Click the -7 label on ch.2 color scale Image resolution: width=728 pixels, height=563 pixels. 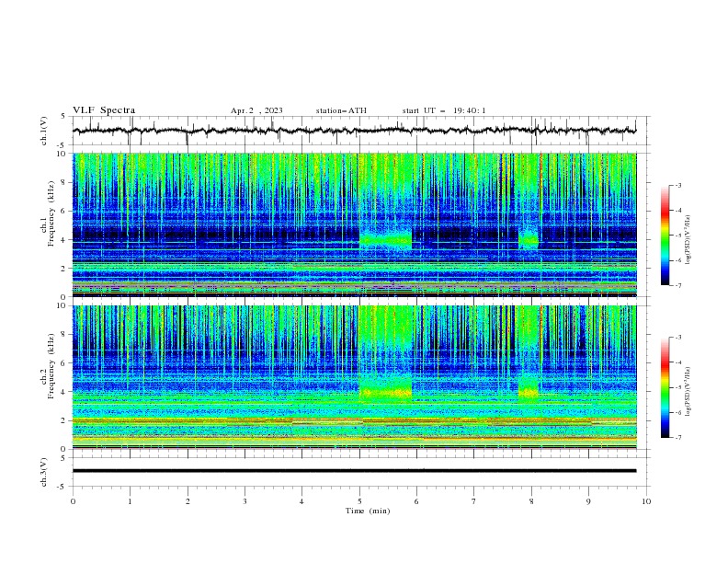[x=677, y=437]
